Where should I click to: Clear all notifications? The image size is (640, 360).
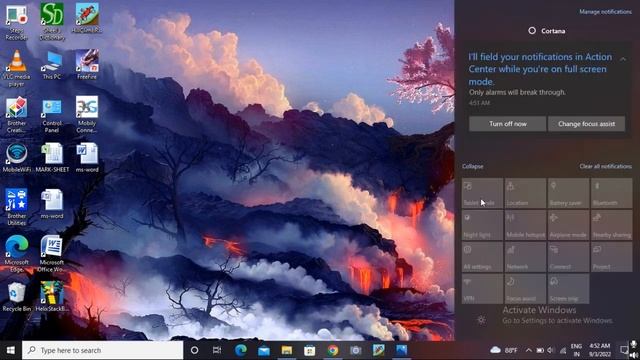click(x=605, y=166)
